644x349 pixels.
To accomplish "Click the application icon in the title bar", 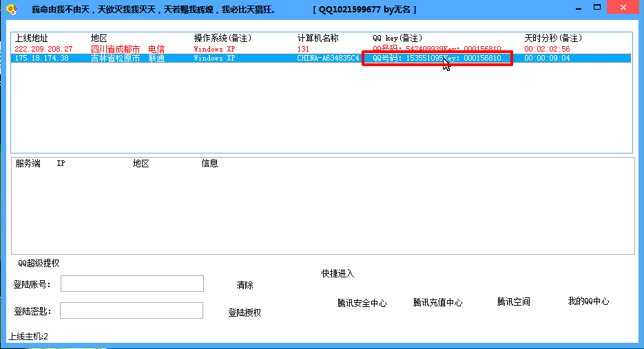I will pyautogui.click(x=12, y=9).
